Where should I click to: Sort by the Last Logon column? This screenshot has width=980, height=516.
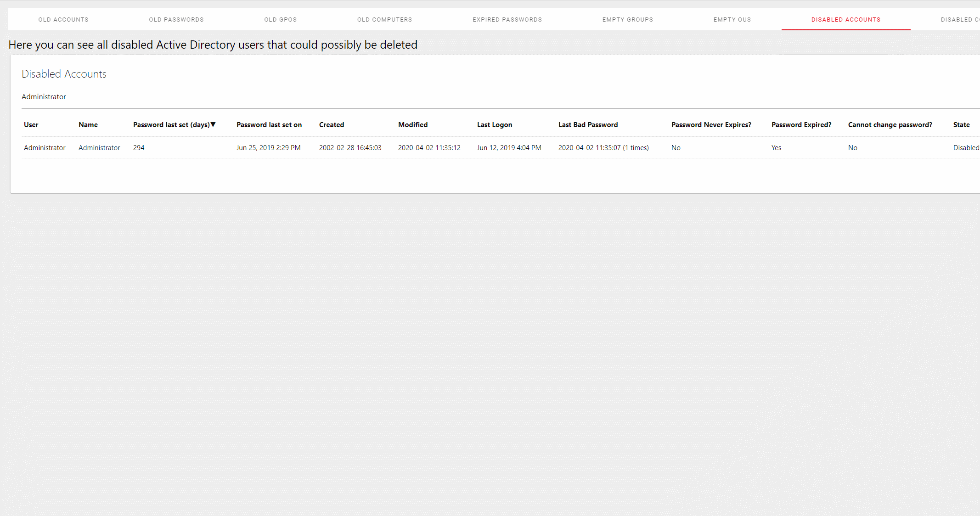pos(495,125)
